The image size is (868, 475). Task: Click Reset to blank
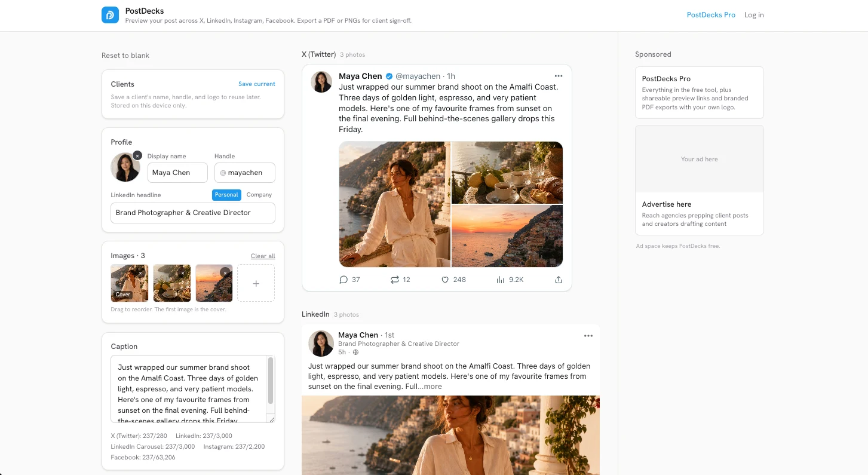[x=125, y=56]
